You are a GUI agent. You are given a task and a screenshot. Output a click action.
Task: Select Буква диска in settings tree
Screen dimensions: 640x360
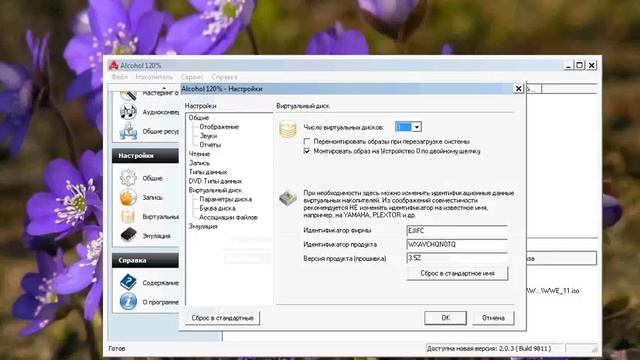coord(217,208)
